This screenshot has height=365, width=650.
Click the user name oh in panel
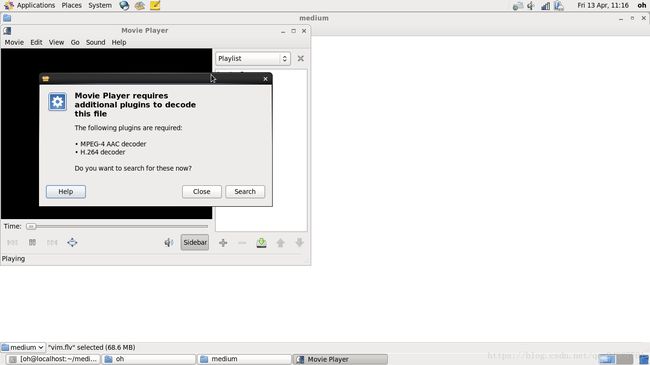642,5
